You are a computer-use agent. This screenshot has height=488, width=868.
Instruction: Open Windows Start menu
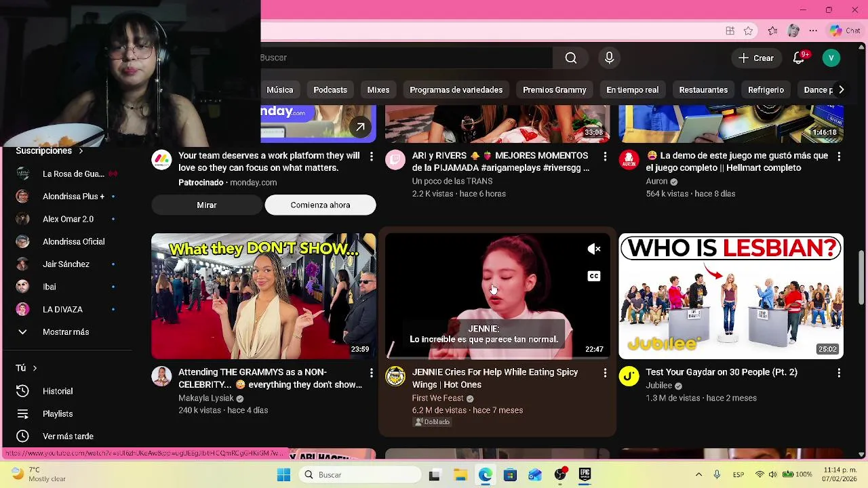[283, 474]
